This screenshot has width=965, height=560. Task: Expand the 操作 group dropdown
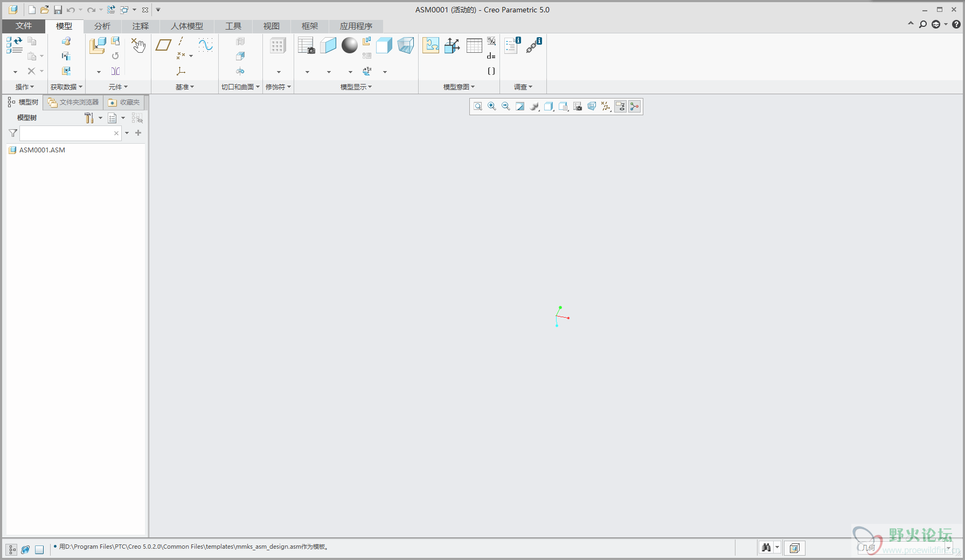pos(25,87)
